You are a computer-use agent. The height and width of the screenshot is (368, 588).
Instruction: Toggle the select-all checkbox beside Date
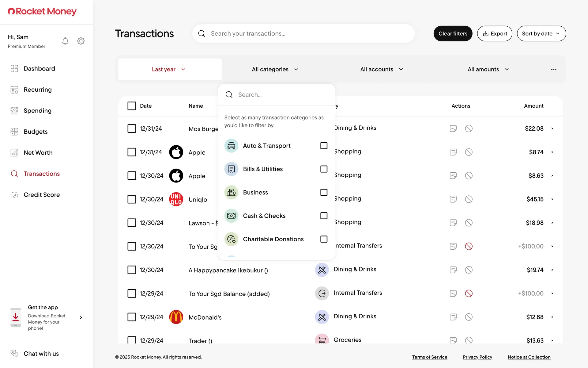click(132, 106)
